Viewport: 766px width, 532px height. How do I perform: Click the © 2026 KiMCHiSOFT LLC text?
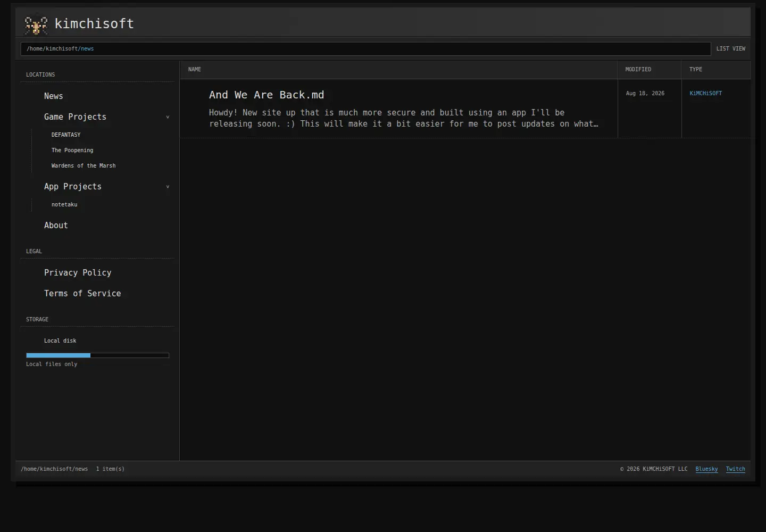(x=654, y=469)
